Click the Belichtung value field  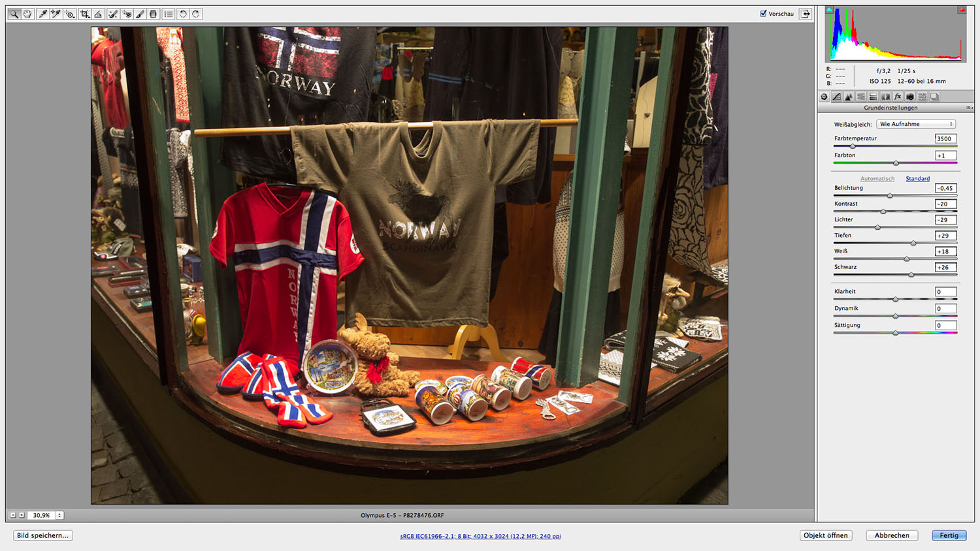point(945,188)
